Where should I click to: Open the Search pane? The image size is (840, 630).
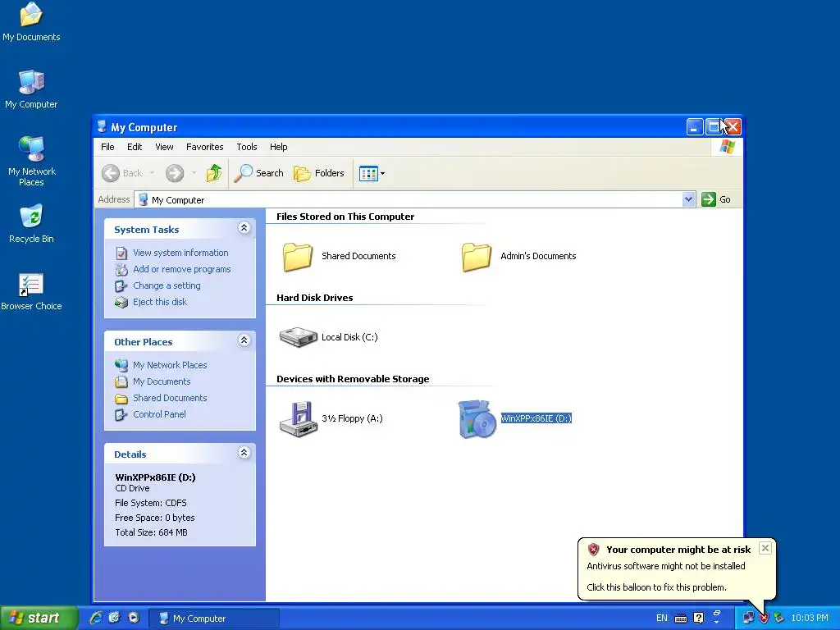258,173
